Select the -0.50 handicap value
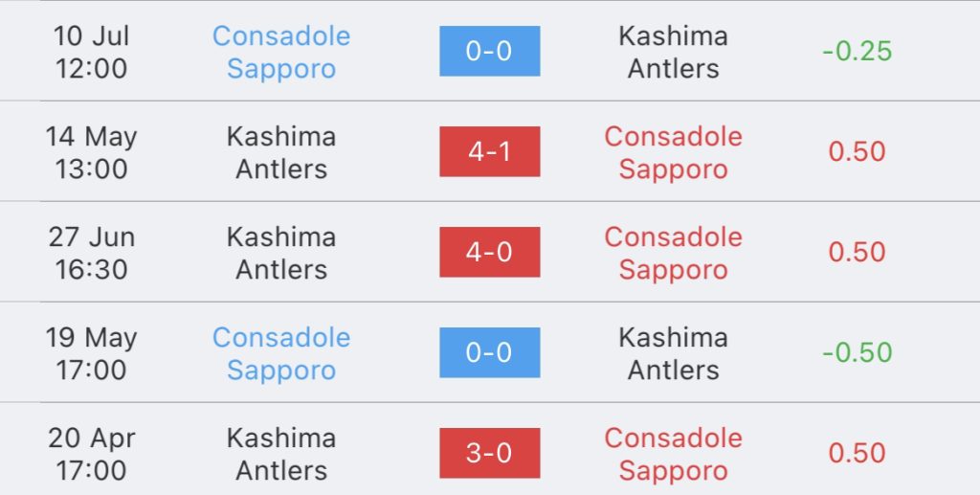Viewport: 980px width, 495px height. tap(857, 352)
